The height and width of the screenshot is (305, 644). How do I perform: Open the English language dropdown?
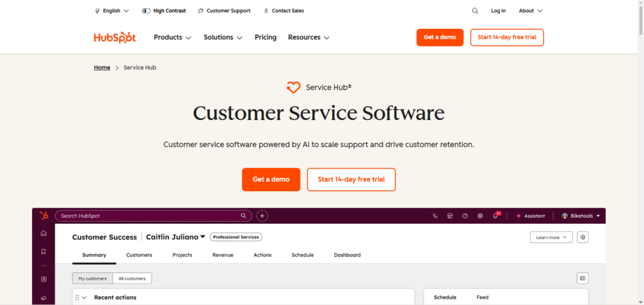pos(112,11)
